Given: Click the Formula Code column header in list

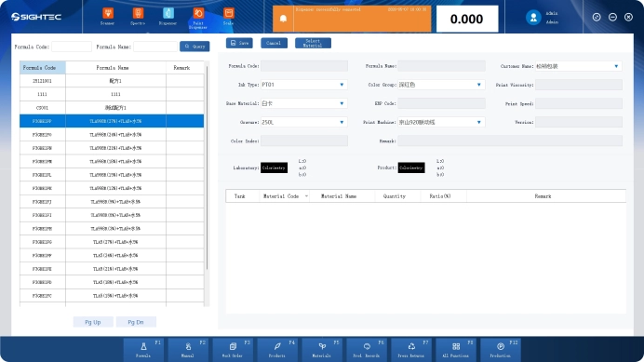Looking at the screenshot, I should tap(43, 68).
